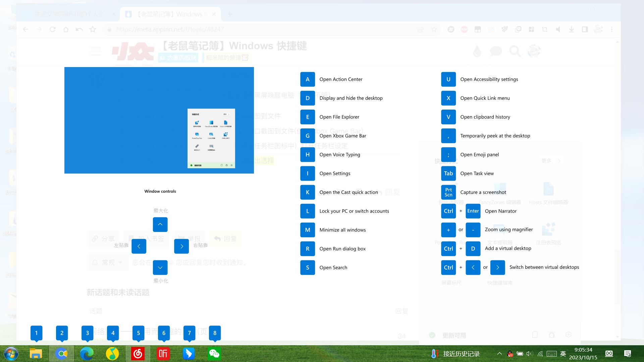This screenshot has height=362, width=644.
Task: Launch NetEase Cloud Music taskbar icon
Action: (x=138, y=354)
